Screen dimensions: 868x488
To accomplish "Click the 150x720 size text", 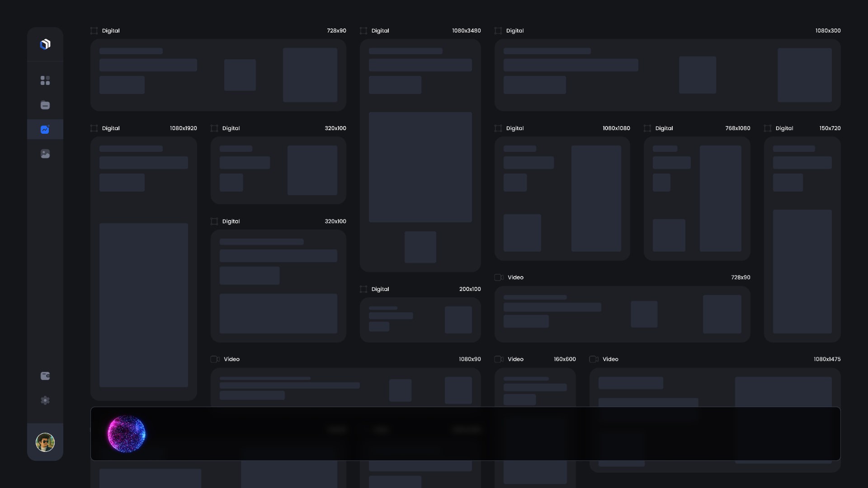I will click(830, 128).
